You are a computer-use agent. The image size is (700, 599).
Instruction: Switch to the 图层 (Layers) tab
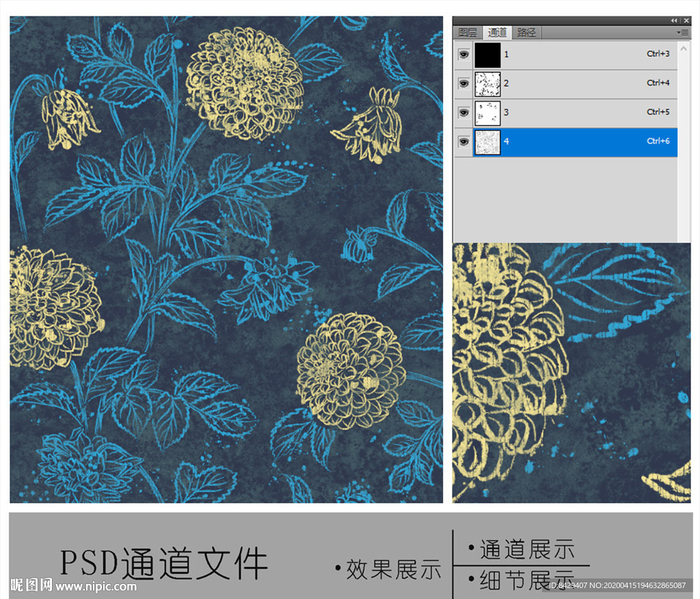(x=468, y=33)
